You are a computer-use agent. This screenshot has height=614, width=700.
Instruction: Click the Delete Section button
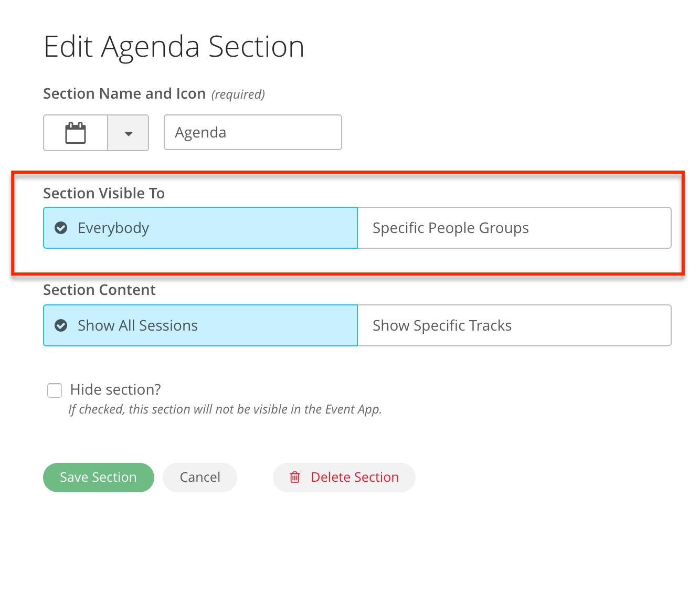tap(344, 478)
